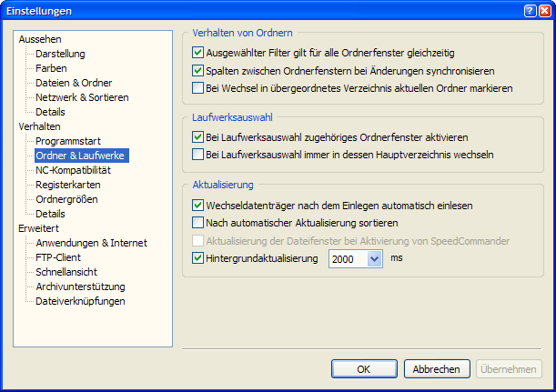
Task: Open the Darstellung settings page
Action: tap(60, 54)
